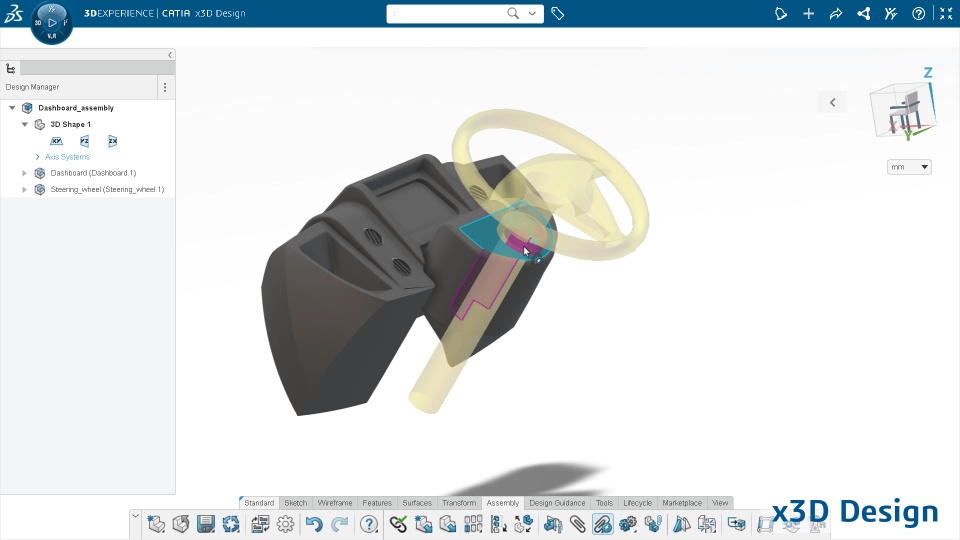The height and width of the screenshot is (540, 960).
Task: Open the mm units dropdown
Action: [909, 167]
